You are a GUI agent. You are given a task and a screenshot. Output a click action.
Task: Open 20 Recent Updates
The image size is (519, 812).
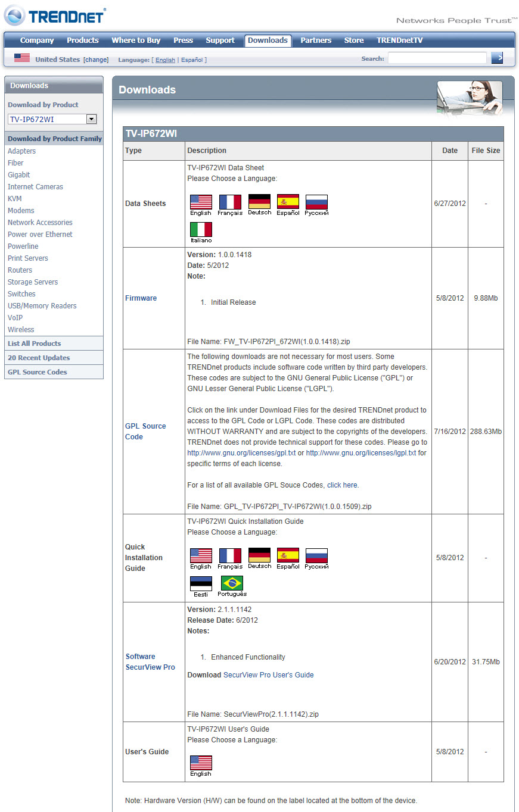pyautogui.click(x=39, y=358)
